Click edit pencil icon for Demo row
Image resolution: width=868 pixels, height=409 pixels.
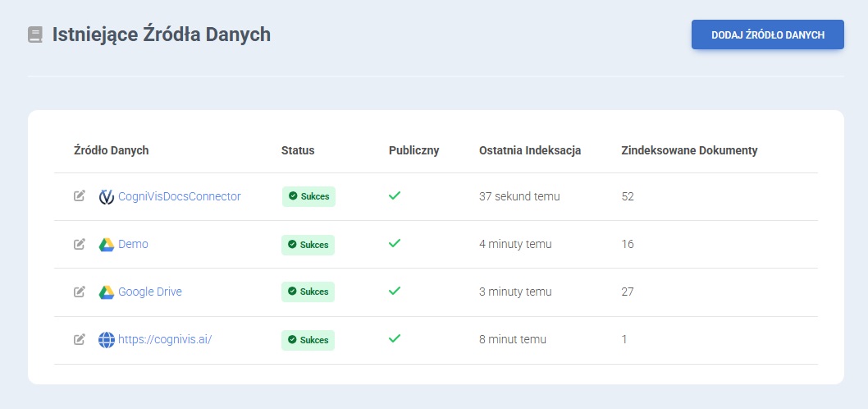80,244
